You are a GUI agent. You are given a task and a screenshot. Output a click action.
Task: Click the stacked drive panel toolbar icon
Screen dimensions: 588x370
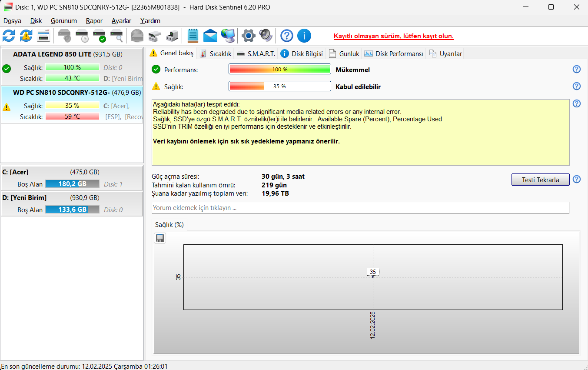coord(43,36)
